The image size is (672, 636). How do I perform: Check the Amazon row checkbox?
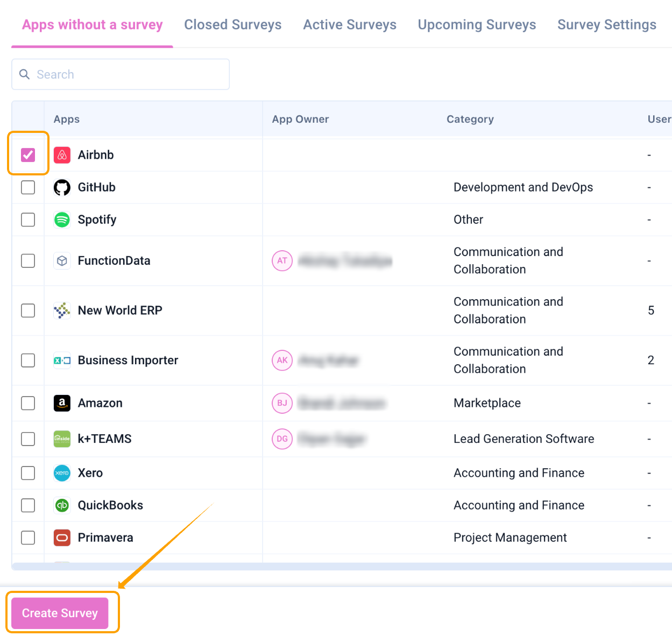[x=28, y=403]
